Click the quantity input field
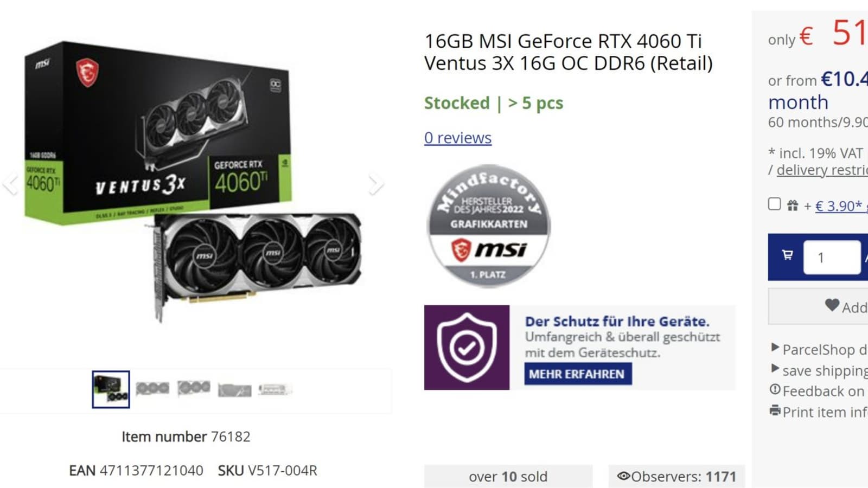 832,257
